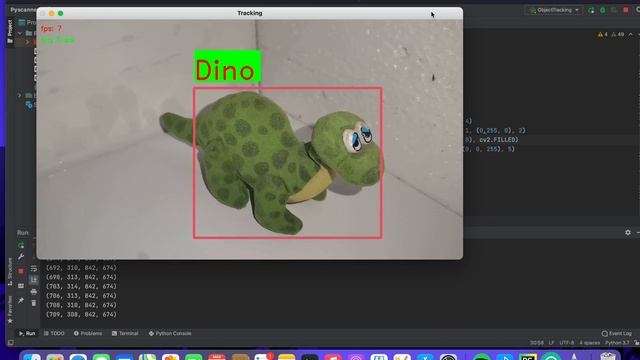Viewport: 640px width, 360px height.
Task: Open the Structure side tab
Action: pyautogui.click(x=10, y=272)
